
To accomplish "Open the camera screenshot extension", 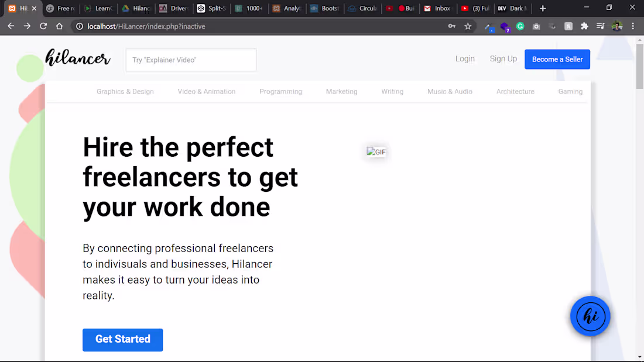I will pyautogui.click(x=536, y=26).
